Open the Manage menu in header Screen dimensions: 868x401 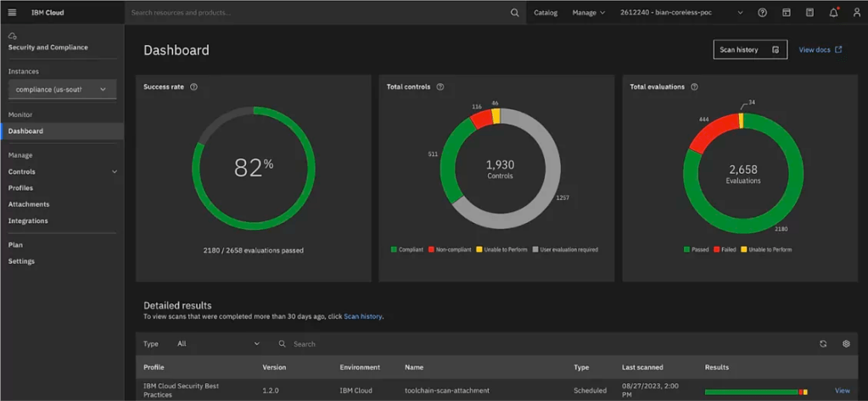click(x=589, y=13)
